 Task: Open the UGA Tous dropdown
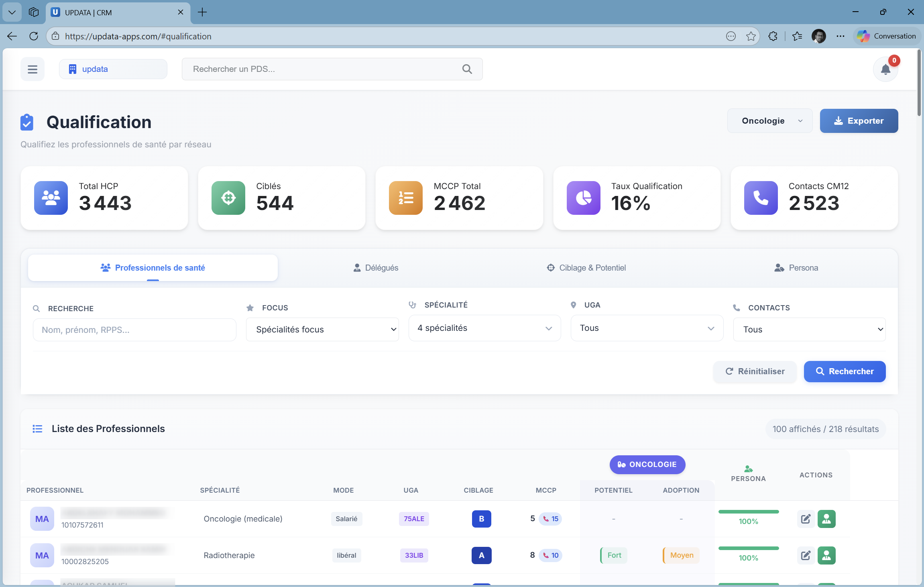point(647,328)
